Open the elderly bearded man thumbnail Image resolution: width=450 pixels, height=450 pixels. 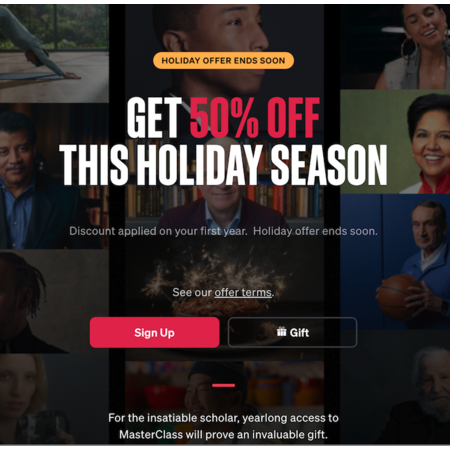395,387
